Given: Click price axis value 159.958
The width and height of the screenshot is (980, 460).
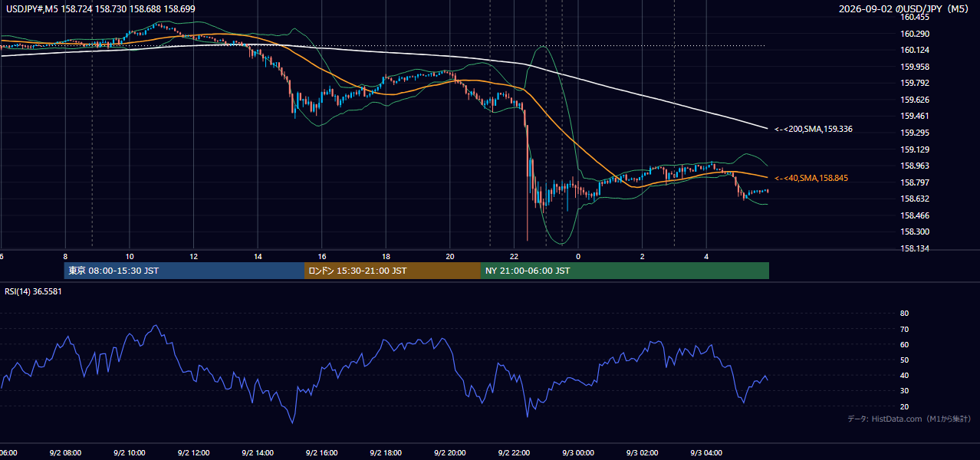Looking at the screenshot, I should click(915, 67).
